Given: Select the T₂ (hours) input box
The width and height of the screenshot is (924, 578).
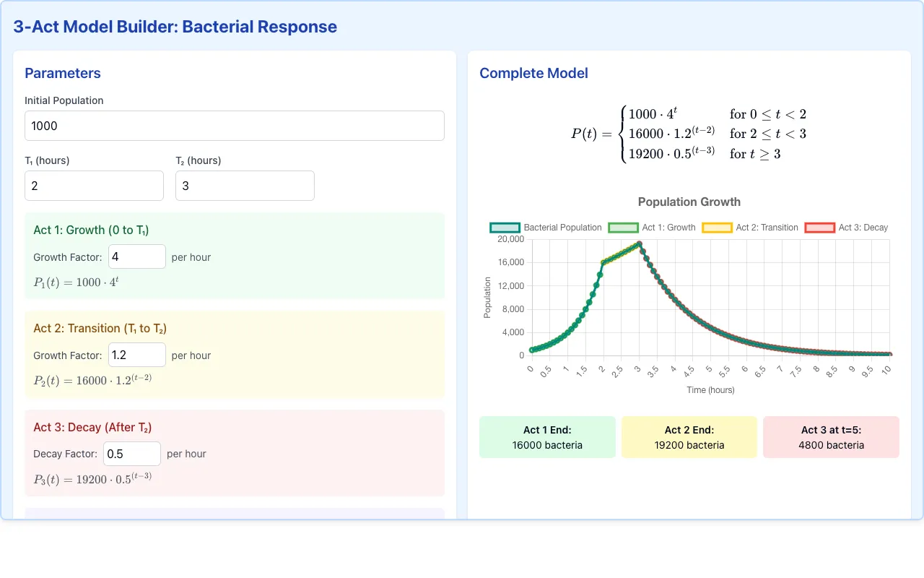Looking at the screenshot, I should click(x=245, y=186).
